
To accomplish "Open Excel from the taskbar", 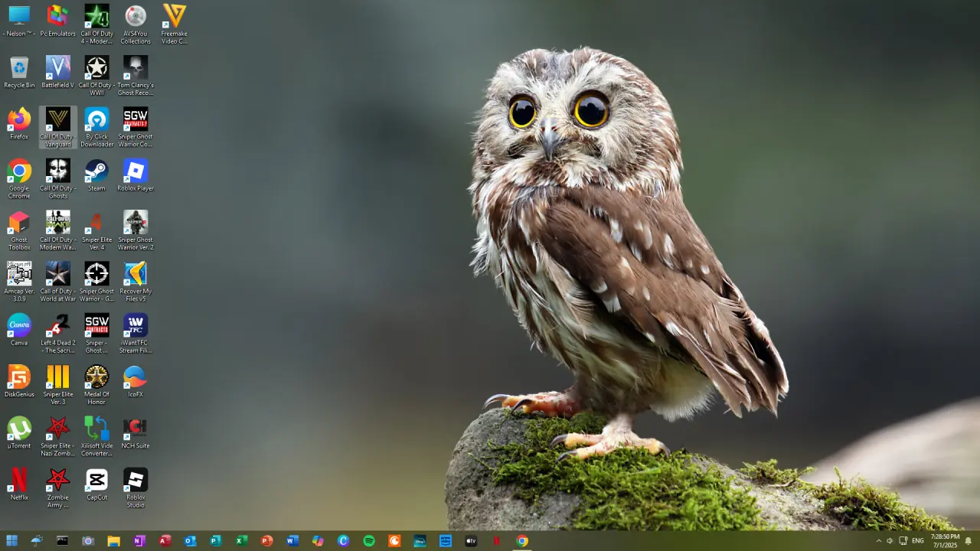I will point(241,541).
